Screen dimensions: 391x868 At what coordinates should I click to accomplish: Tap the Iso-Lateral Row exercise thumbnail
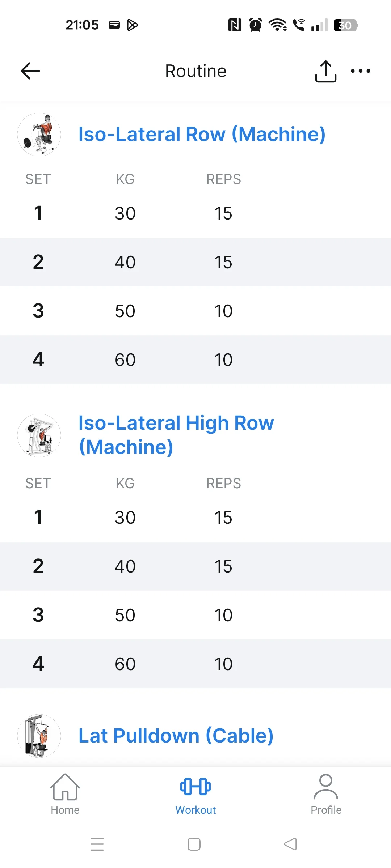[x=39, y=135]
